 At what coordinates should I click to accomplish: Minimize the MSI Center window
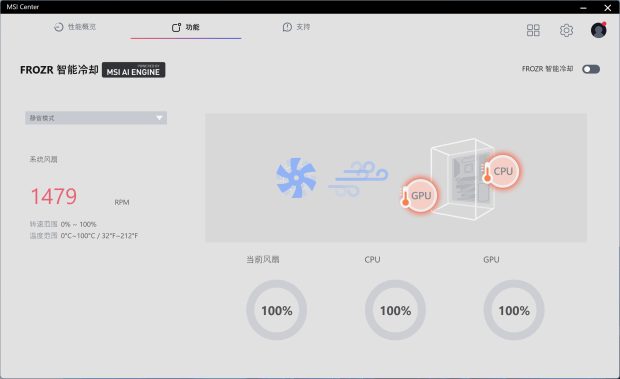(583, 8)
